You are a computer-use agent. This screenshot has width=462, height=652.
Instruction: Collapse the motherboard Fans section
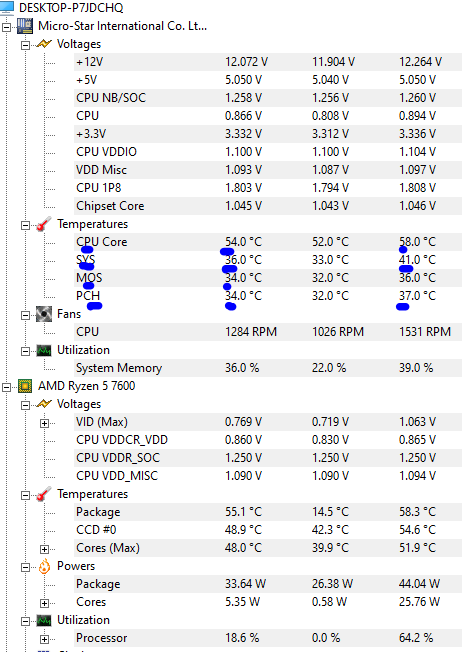click(x=25, y=315)
